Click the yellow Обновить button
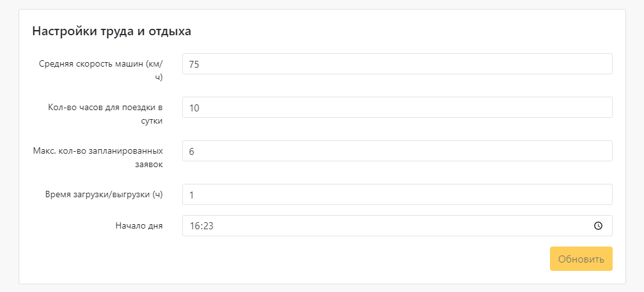The height and width of the screenshot is (292, 644). coord(581,259)
